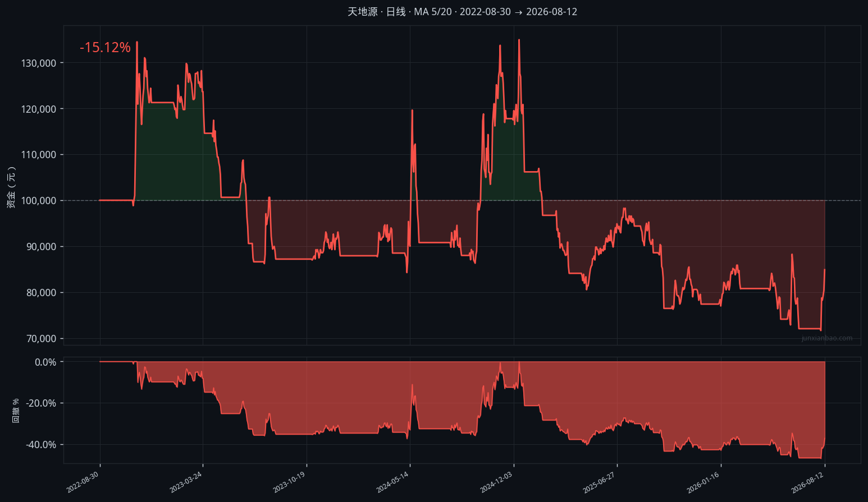This screenshot has width=868, height=502.
Task: Click the 回撤 % axis title
Action: pos(16,411)
